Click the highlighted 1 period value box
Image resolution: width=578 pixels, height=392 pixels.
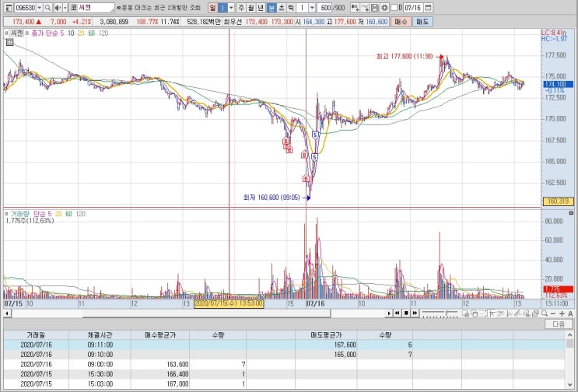222,8
